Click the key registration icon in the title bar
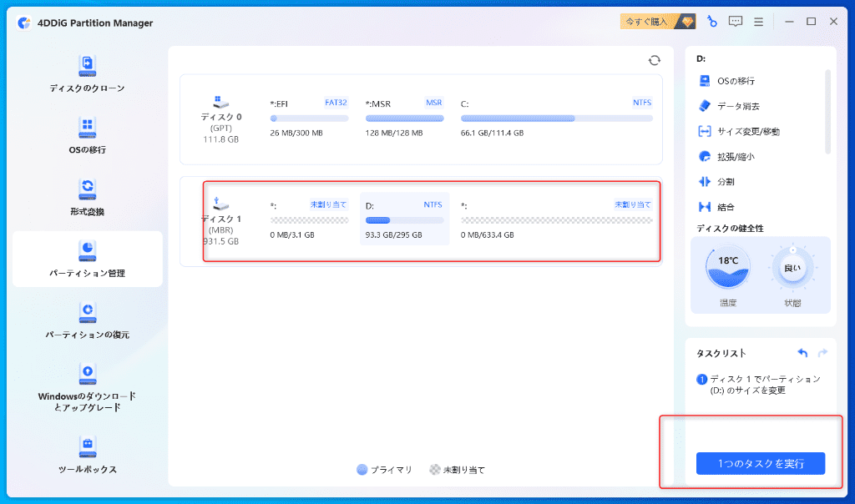 711,21
